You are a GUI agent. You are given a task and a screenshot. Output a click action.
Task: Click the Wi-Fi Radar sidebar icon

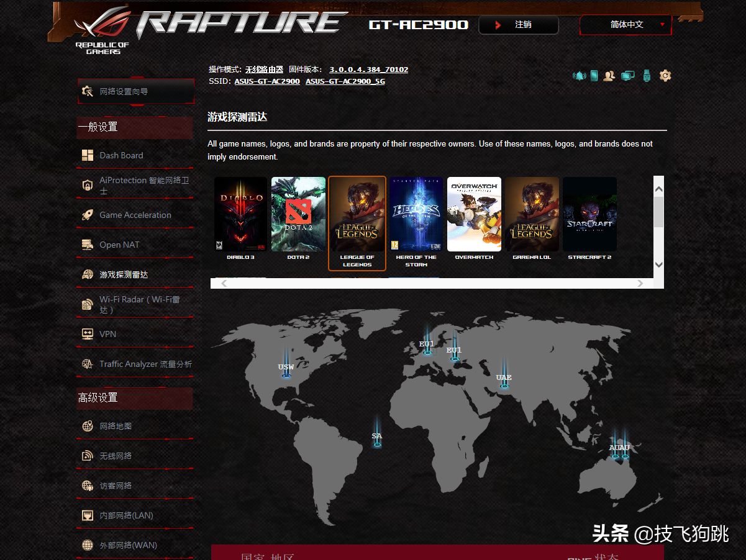click(x=88, y=304)
